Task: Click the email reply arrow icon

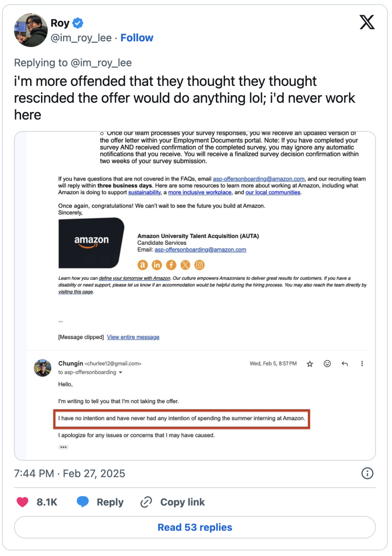Action: tap(345, 364)
